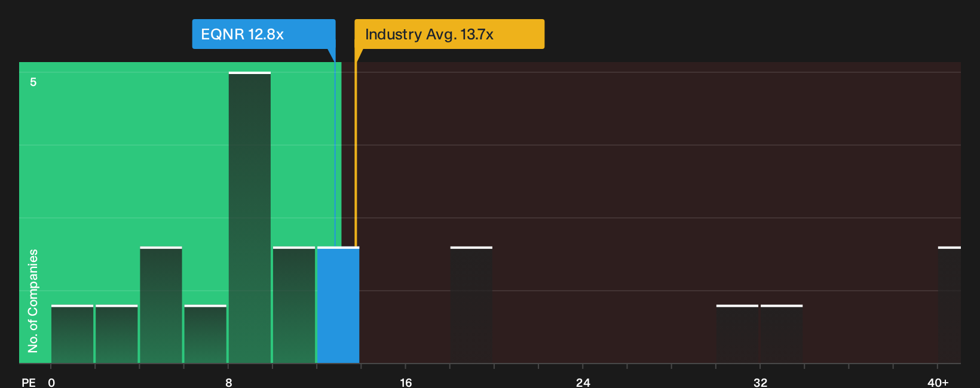Click the Industry Avg. 13.7x yellow label
The image size is (980, 388).
tap(449, 34)
